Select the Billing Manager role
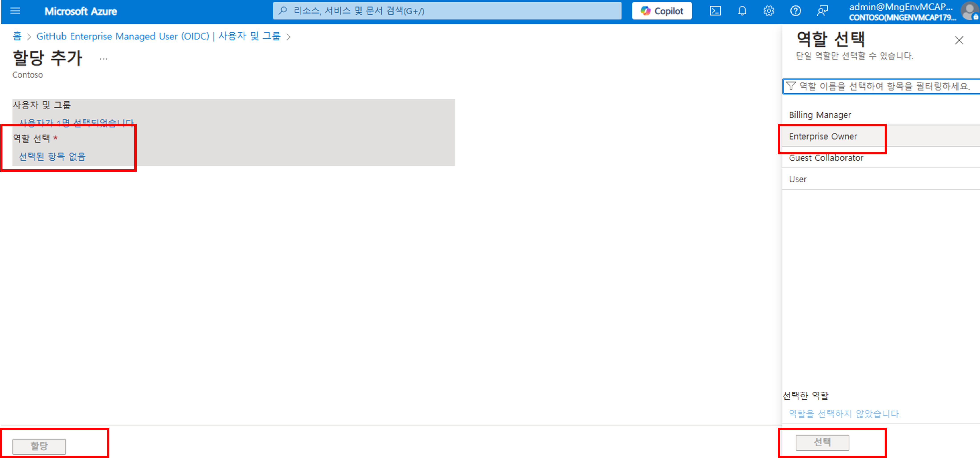The image size is (980, 458). pyautogui.click(x=820, y=115)
